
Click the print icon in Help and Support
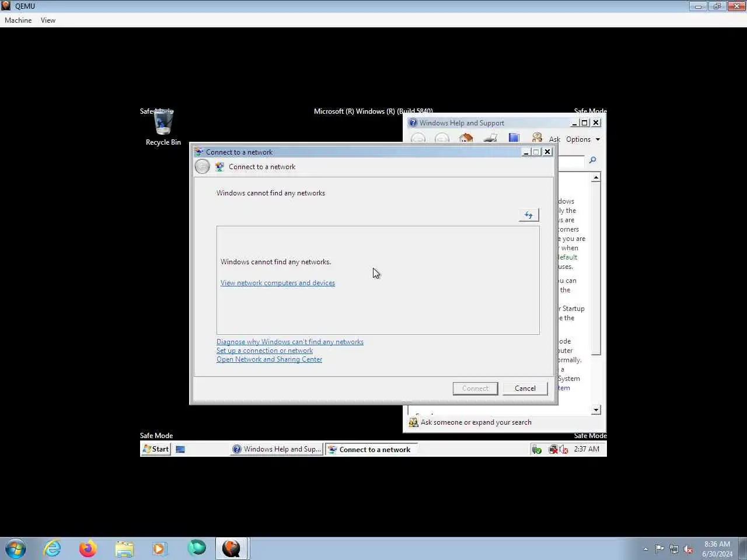[x=490, y=139]
